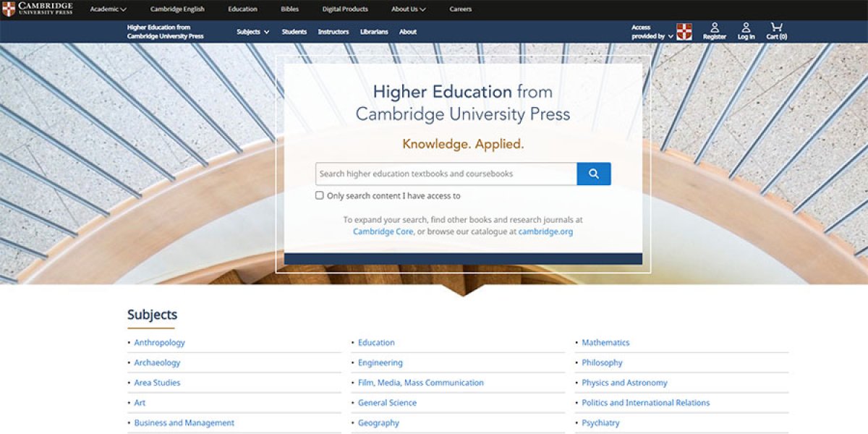Image resolution: width=868 pixels, height=434 pixels.
Task: Go to Digital Products
Action: [345, 9]
